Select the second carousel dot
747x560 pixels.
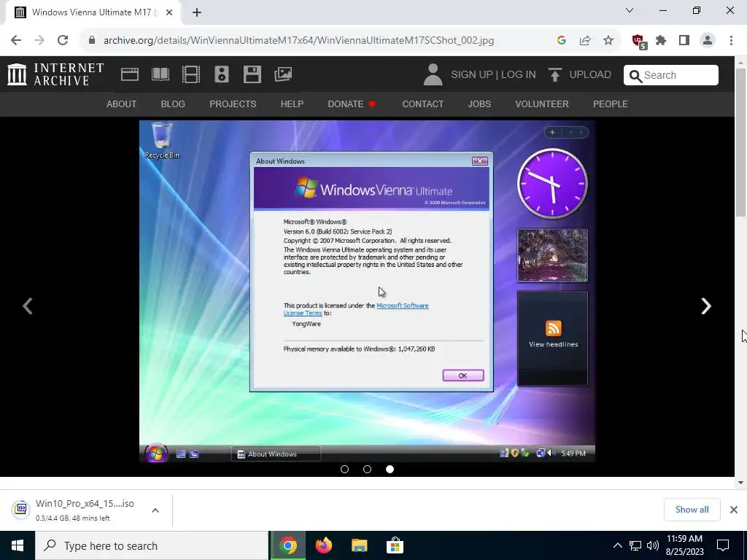point(368,469)
